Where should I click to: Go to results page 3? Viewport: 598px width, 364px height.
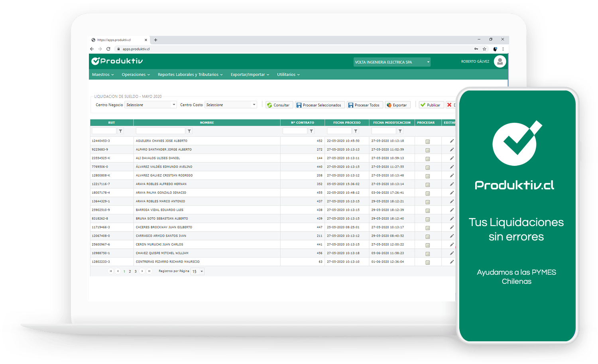click(x=136, y=272)
